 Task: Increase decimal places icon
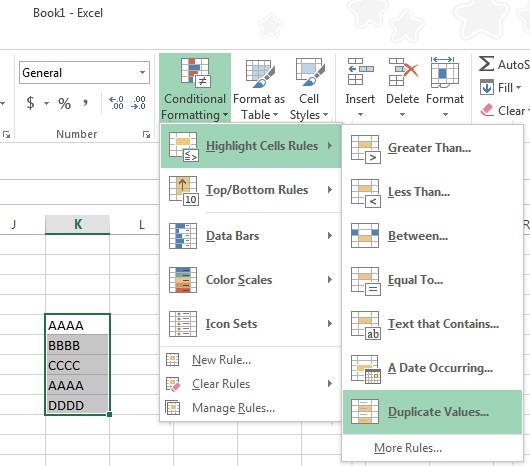(116, 103)
